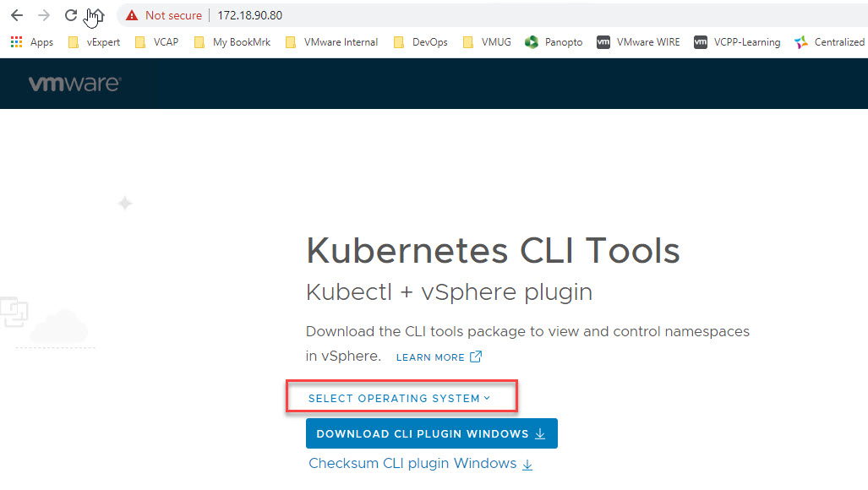Click the VMware logo in header
The image size is (868, 490).
pos(74,84)
